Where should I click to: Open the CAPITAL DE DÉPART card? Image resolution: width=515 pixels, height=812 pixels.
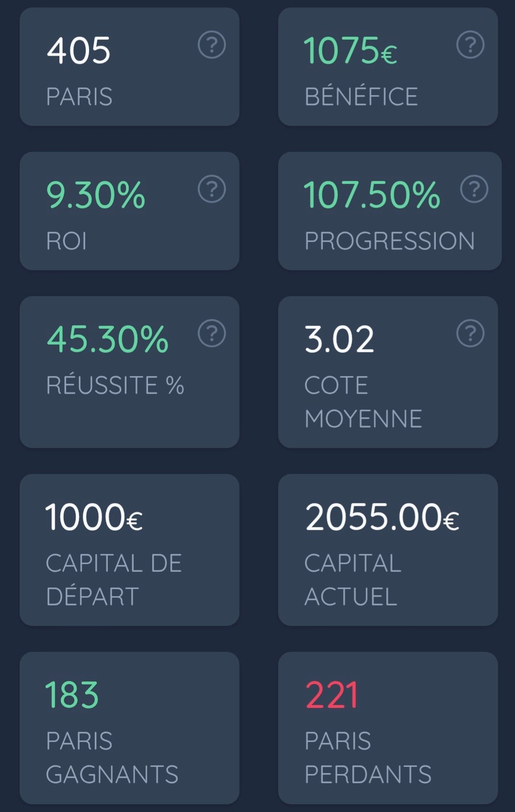[129, 550]
